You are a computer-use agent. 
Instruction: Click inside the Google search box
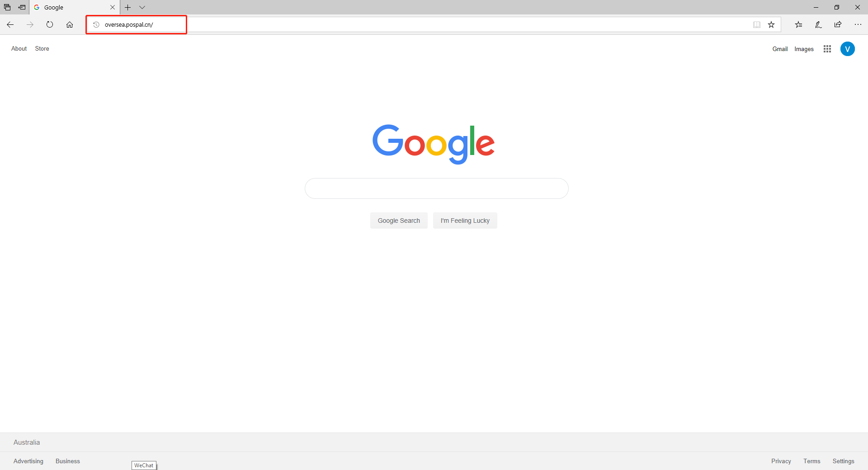[x=437, y=188]
